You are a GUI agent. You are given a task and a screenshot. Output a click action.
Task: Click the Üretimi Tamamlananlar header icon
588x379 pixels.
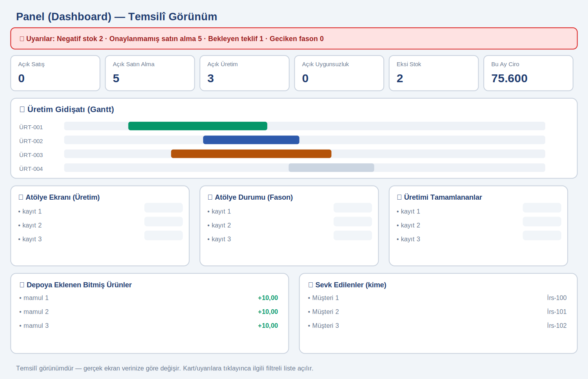[x=399, y=197]
